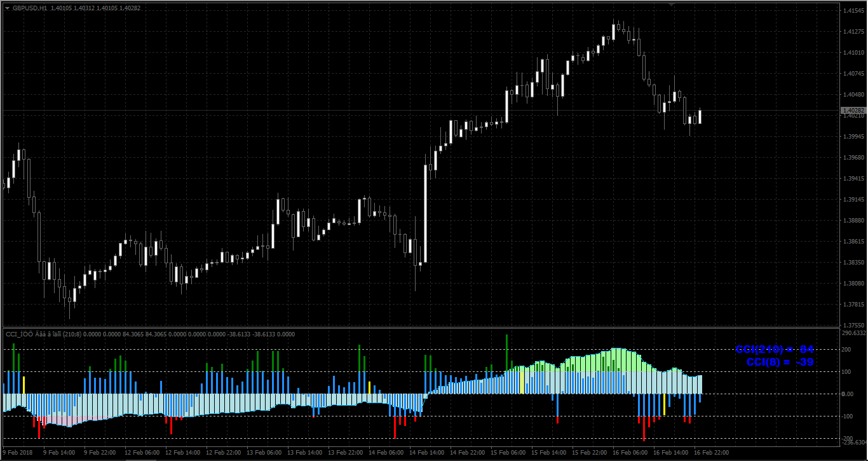Click the 9 Feb 2018 time label
The height and width of the screenshot is (461, 868).
point(17,453)
